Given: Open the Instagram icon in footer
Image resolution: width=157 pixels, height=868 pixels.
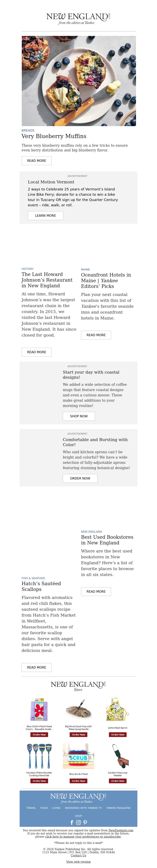Looking at the screenshot, I should (78, 823).
